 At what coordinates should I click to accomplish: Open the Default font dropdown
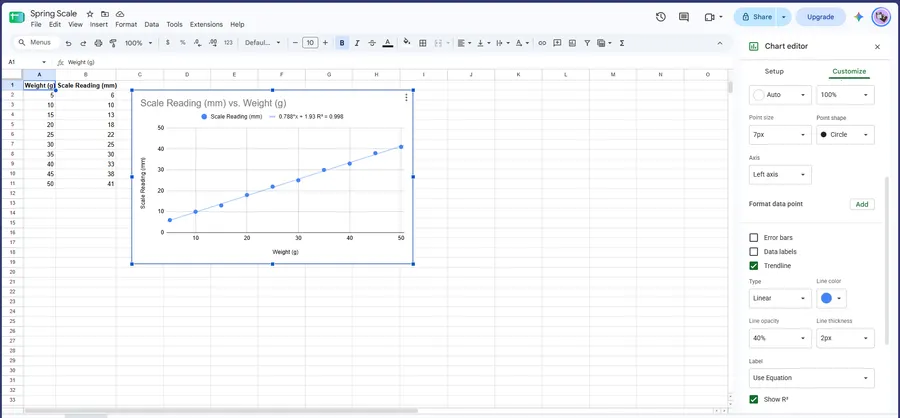pyautogui.click(x=262, y=43)
